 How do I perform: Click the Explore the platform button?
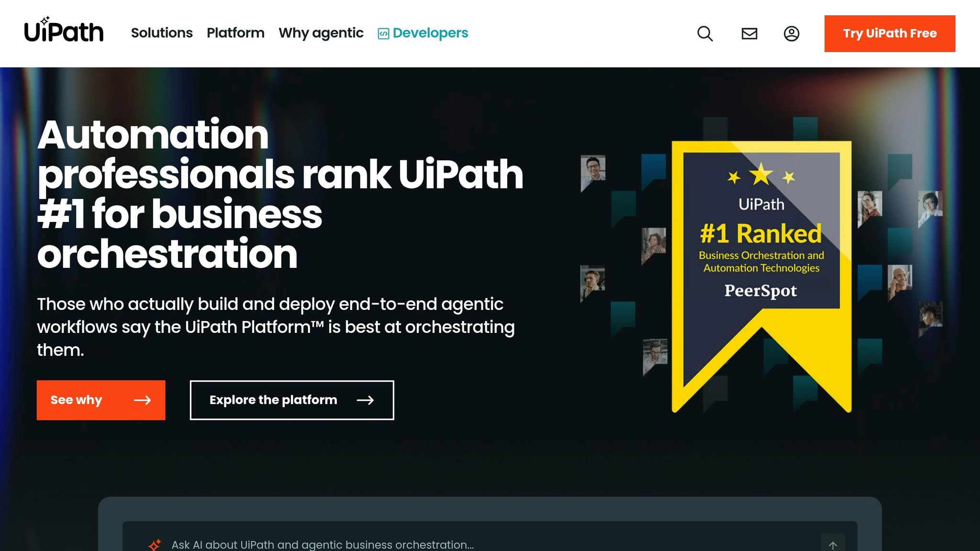pyautogui.click(x=292, y=400)
